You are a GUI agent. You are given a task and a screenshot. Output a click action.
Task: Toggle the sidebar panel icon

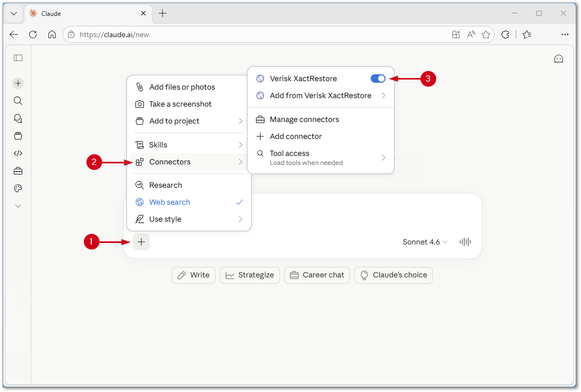point(18,58)
